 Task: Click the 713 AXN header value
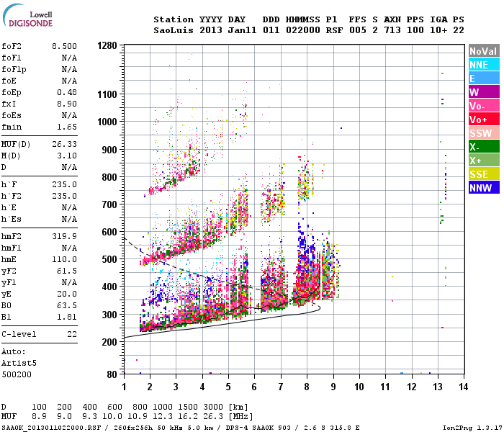point(392,30)
